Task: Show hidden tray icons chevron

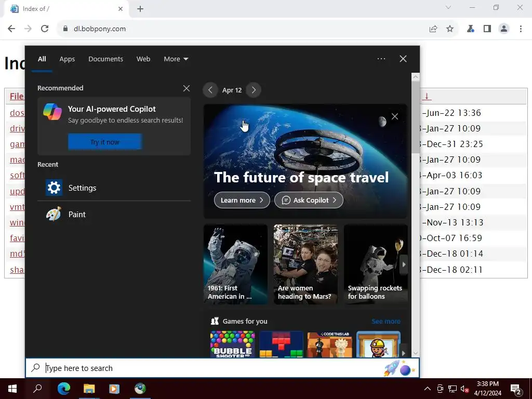Action: (x=428, y=389)
